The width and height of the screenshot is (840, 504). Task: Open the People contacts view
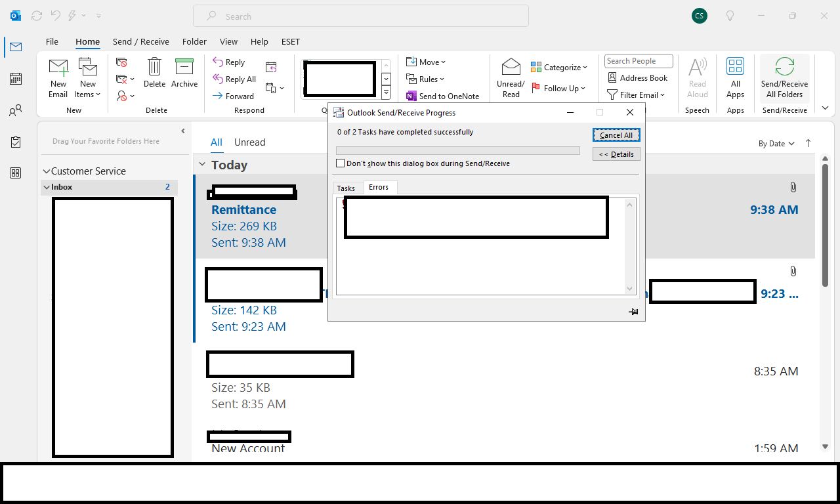(x=15, y=110)
